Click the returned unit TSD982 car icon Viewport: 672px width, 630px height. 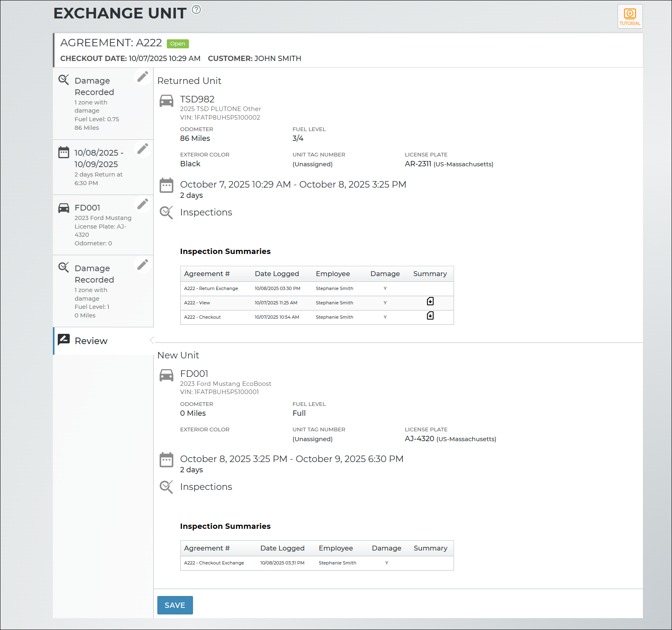pyautogui.click(x=166, y=101)
